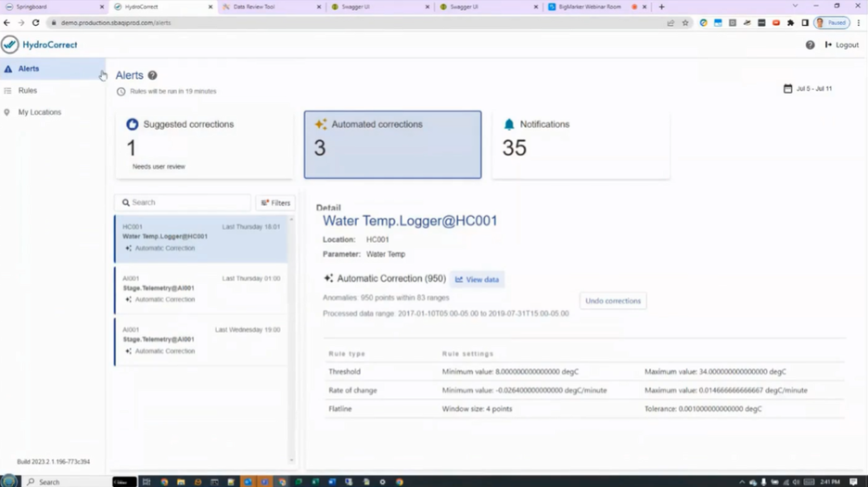
Task: Open the Filters button
Action: (x=275, y=203)
